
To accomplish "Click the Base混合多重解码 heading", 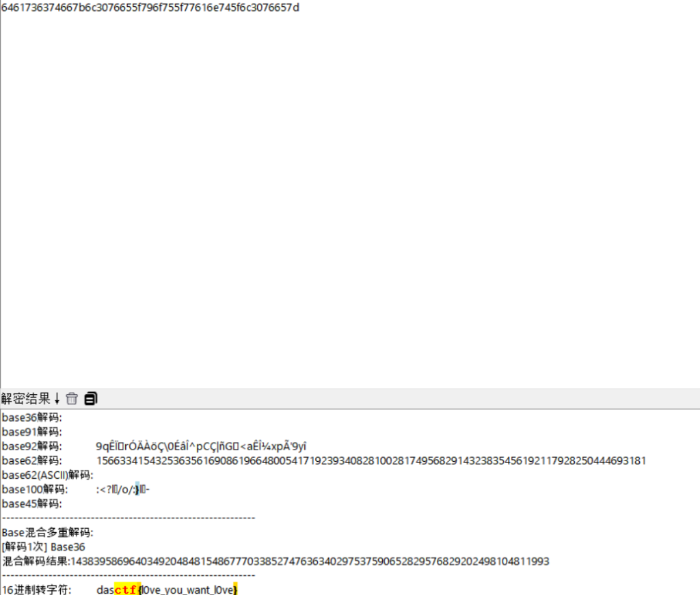I will tap(47, 532).
